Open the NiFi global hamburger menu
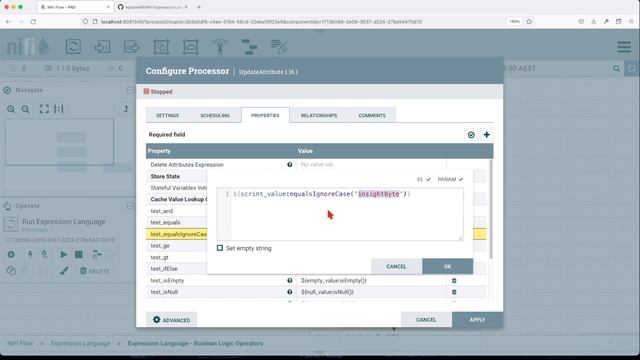 (624, 47)
